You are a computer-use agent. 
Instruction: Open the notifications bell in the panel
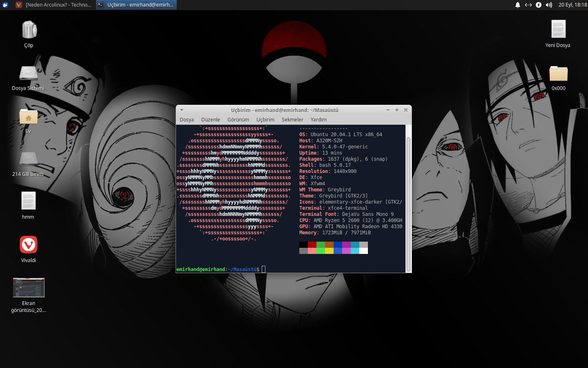[518, 5]
